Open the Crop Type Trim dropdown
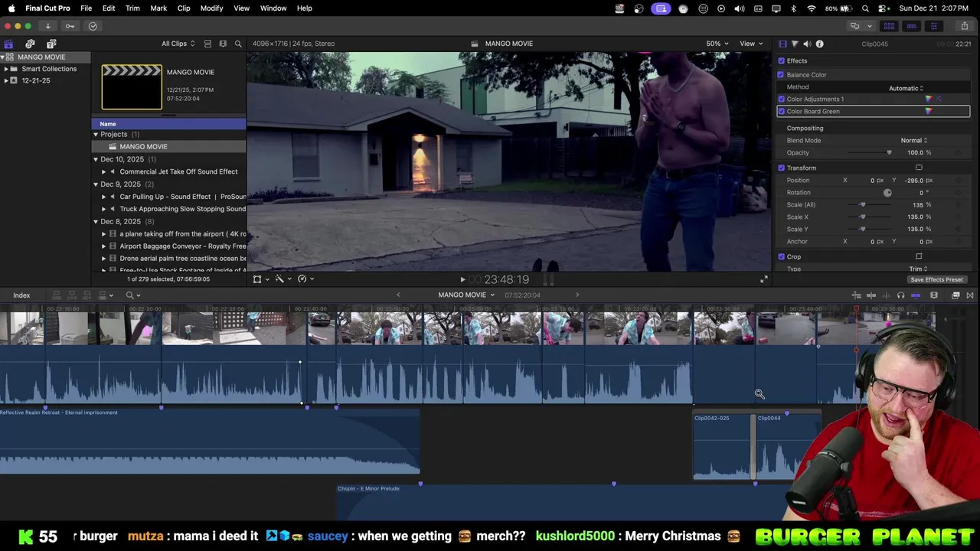The image size is (980, 551). click(x=918, y=269)
